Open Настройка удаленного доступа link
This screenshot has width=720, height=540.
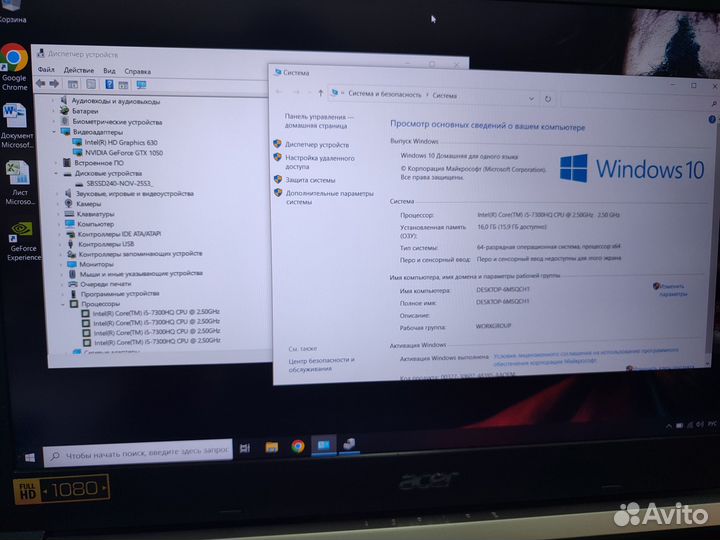point(320,162)
